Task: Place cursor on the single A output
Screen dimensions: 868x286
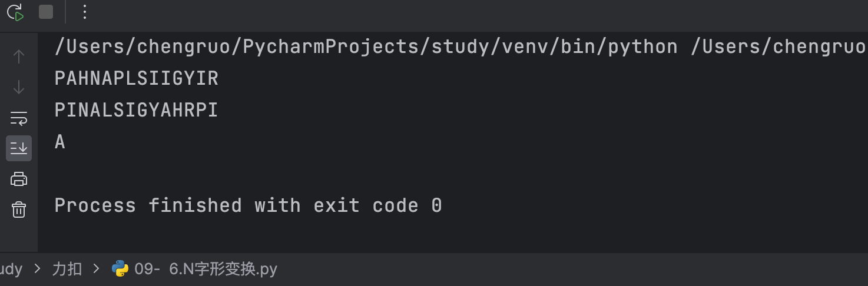Action: coord(60,142)
